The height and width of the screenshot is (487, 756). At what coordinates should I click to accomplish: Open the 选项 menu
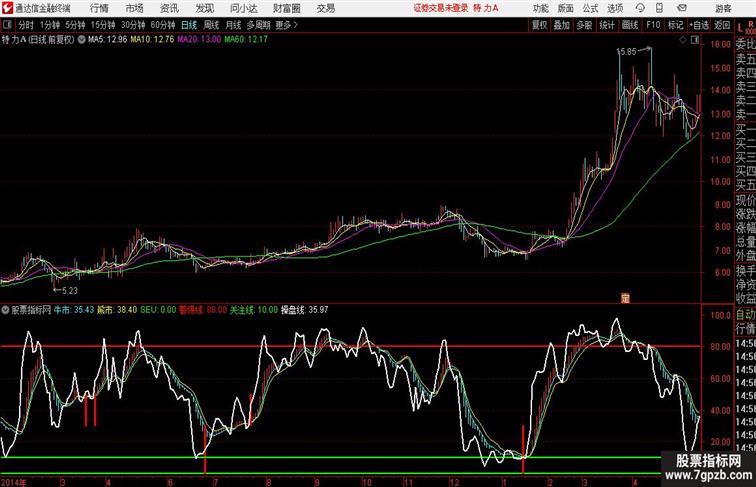point(615,8)
